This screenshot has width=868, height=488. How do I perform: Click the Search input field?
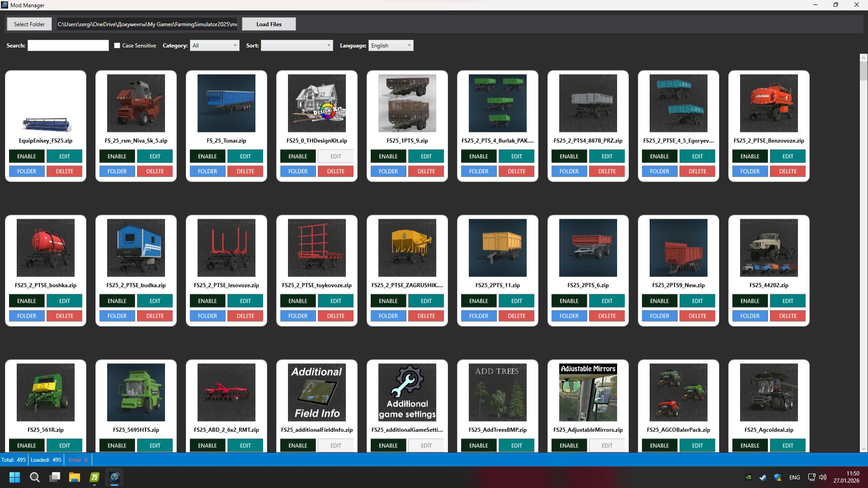(68, 45)
